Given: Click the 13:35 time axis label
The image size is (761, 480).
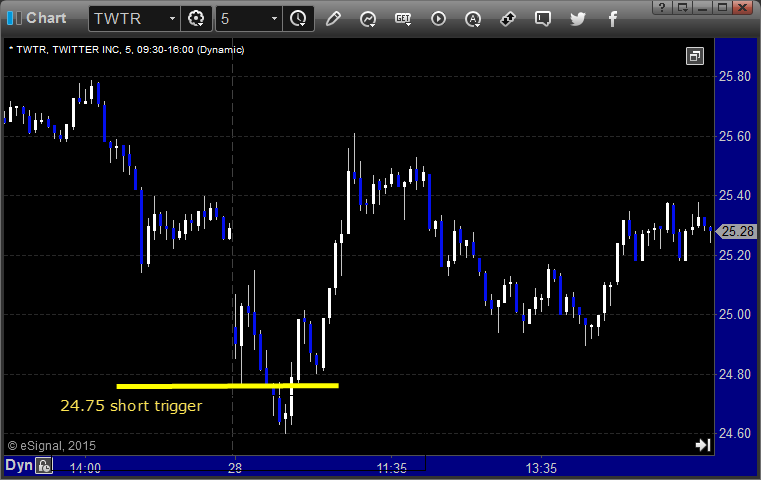Looking at the screenshot, I should coord(541,468).
